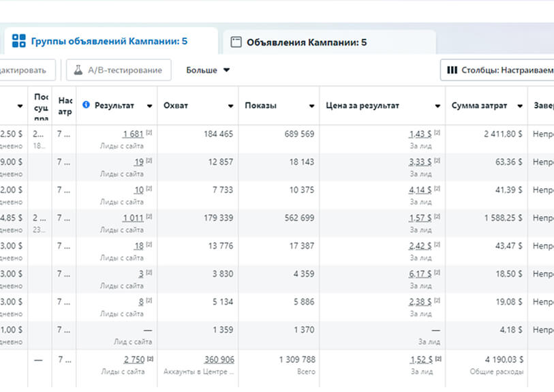The image size is (554, 392).
Task: Click the grid icon on ad sets tab
Action: (x=19, y=41)
